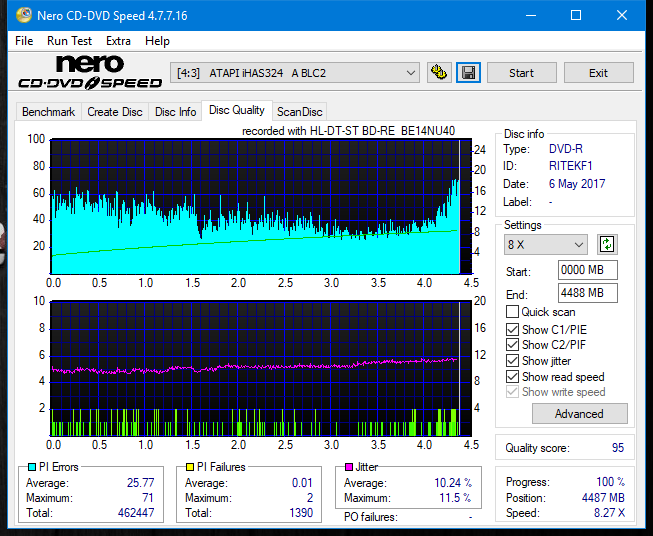Click the Start MB input field

pos(587,270)
